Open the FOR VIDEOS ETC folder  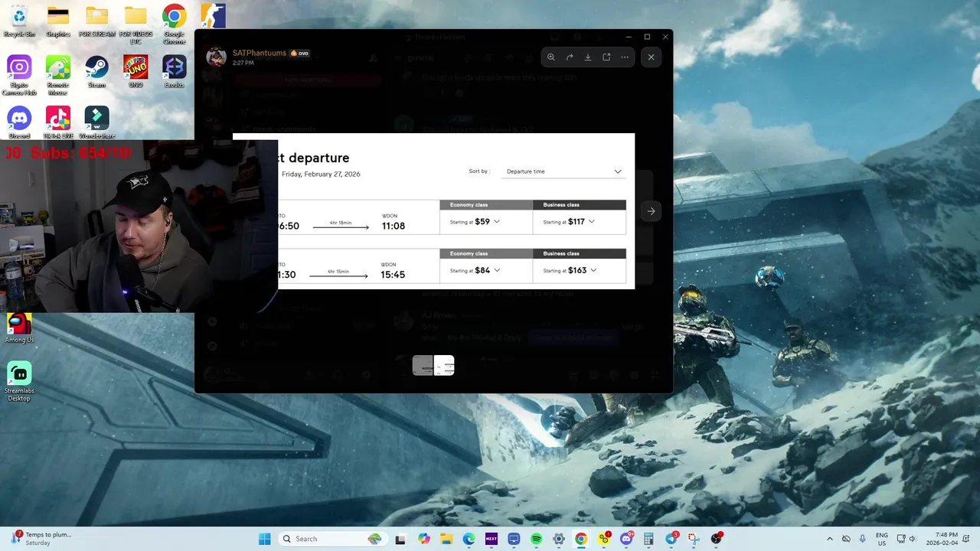(136, 24)
